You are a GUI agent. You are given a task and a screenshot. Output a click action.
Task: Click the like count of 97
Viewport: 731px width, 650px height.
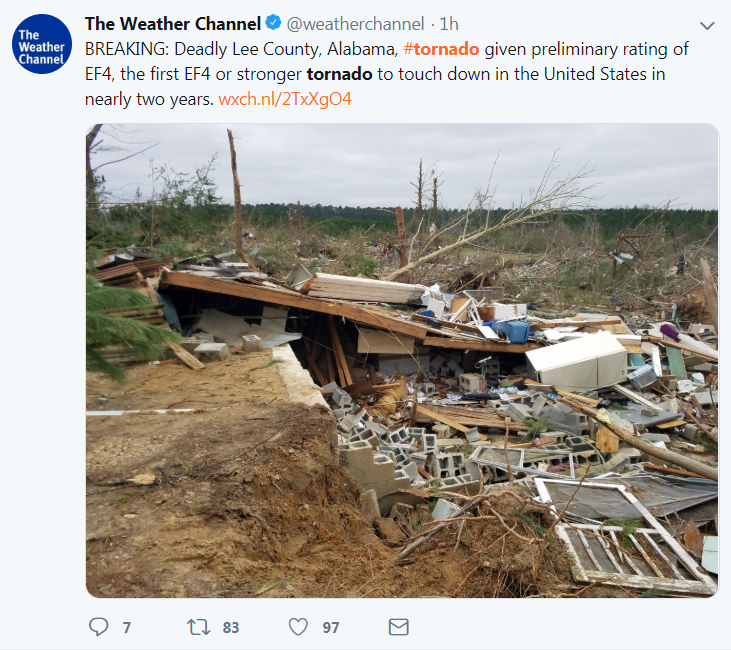331,628
